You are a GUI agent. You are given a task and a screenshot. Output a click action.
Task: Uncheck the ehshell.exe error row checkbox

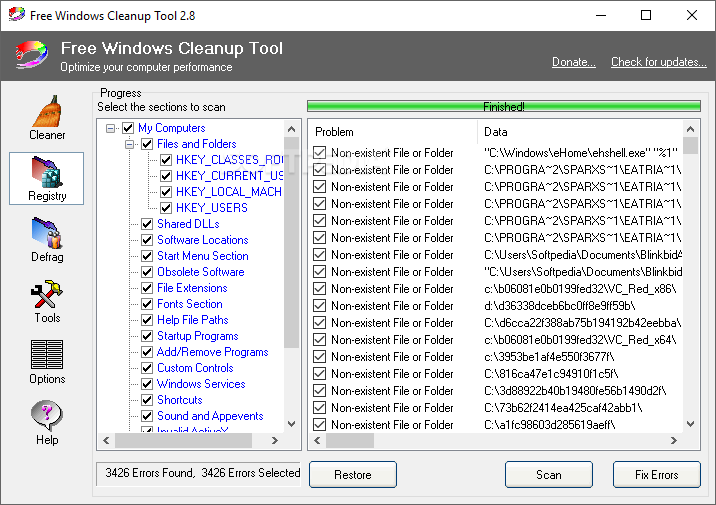[320, 153]
